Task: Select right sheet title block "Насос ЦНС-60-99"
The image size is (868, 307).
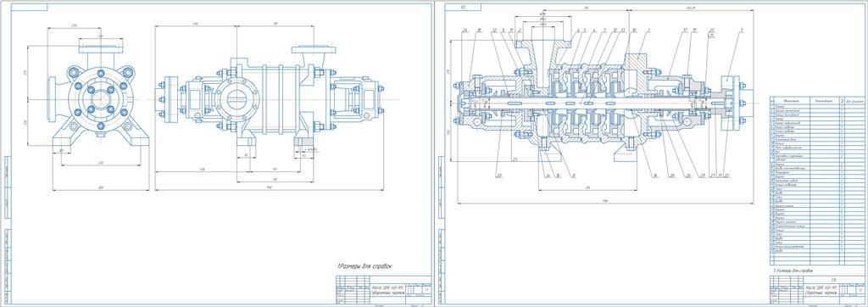Action: pyautogui.click(x=821, y=288)
